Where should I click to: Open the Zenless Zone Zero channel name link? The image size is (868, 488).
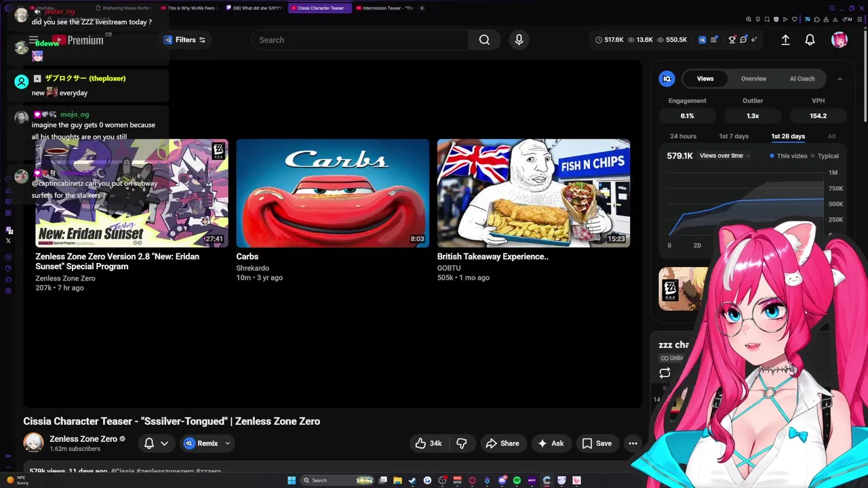(83, 439)
